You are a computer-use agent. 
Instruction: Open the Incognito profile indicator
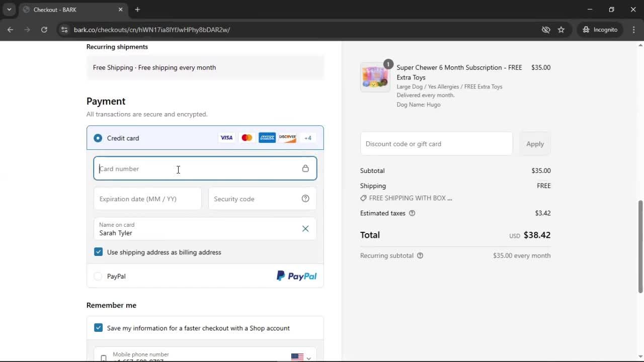point(600,30)
